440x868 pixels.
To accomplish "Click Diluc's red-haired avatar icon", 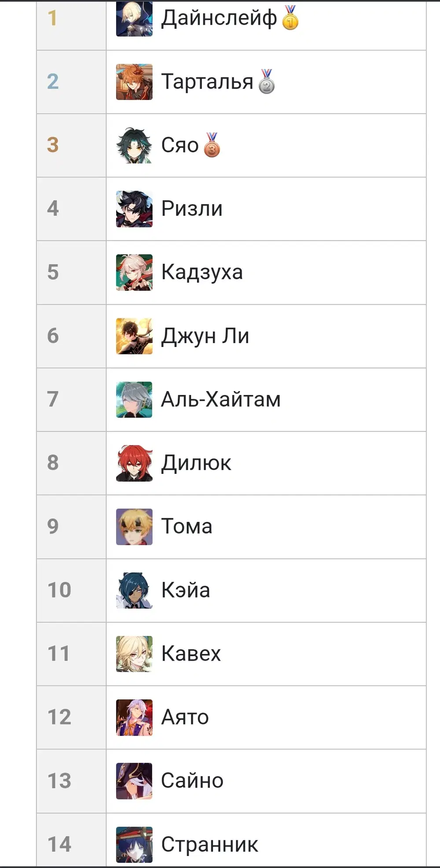I will click(x=134, y=463).
